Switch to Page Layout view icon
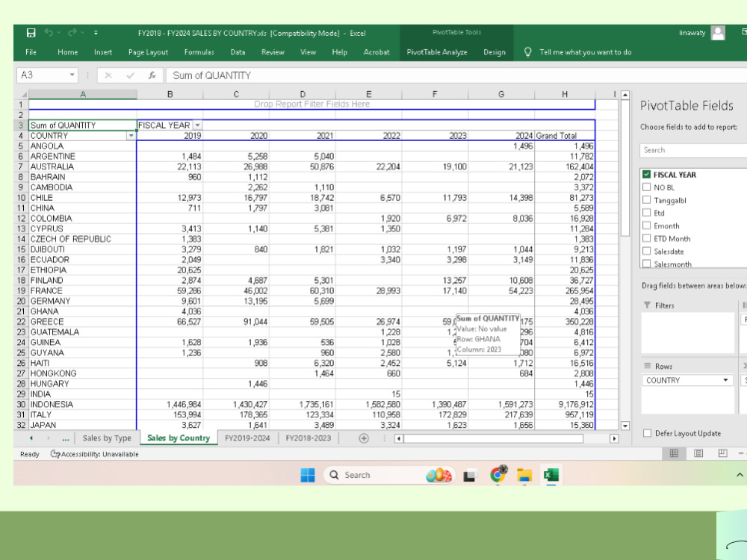Viewport: 747px width, 560px height. click(698, 453)
